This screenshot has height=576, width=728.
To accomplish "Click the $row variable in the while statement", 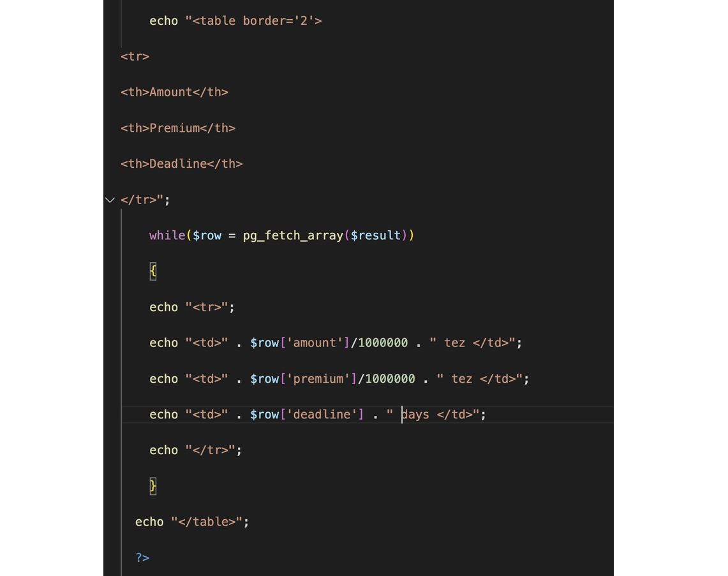I will (207, 235).
